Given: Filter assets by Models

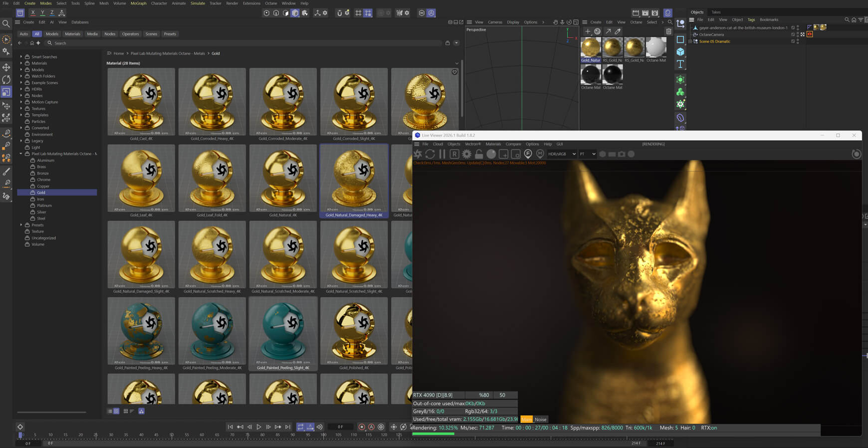Looking at the screenshot, I should pos(52,34).
